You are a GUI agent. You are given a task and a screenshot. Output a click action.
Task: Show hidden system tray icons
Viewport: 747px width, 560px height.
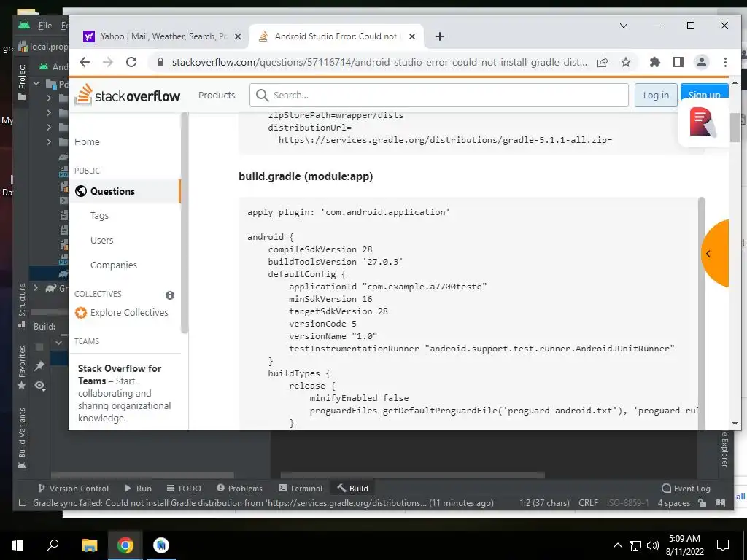pos(617,545)
